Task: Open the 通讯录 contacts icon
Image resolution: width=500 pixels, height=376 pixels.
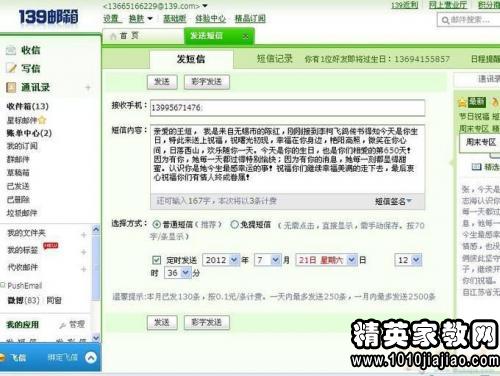Action: coord(11,87)
